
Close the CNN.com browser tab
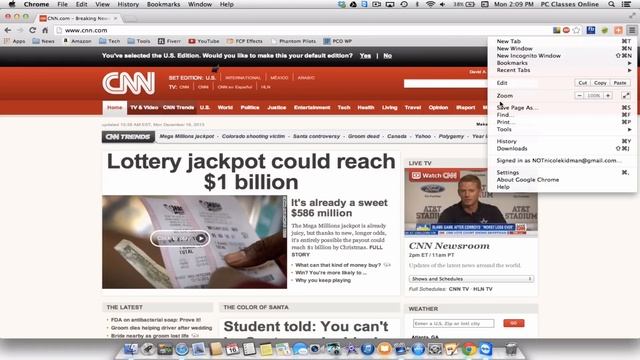(x=116, y=18)
